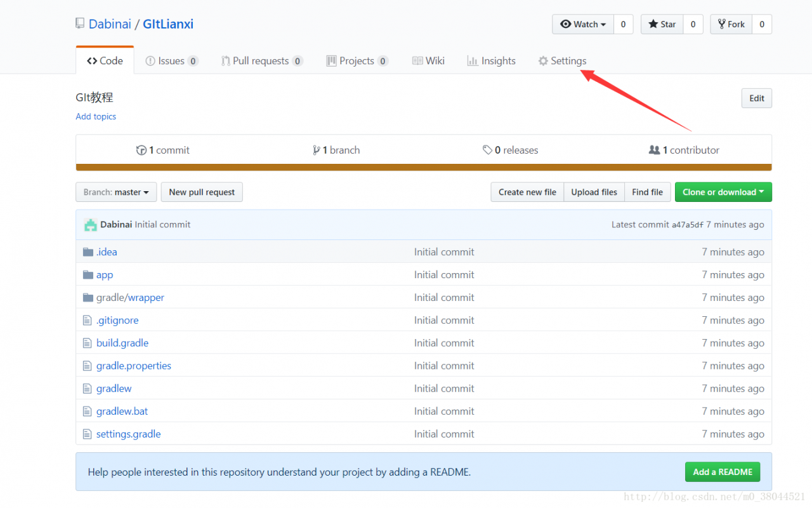Viewport: 812px width, 508px height.
Task: Click the build.gradle file icon
Action: (x=88, y=343)
